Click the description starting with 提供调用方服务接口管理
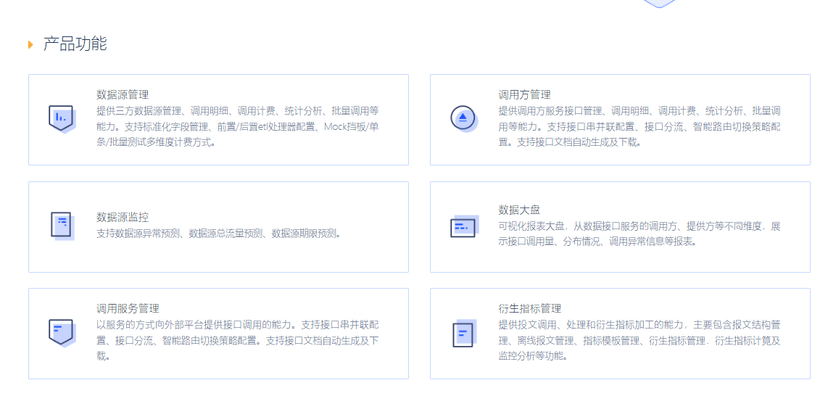Image resolution: width=828 pixels, height=399 pixels. [639, 127]
